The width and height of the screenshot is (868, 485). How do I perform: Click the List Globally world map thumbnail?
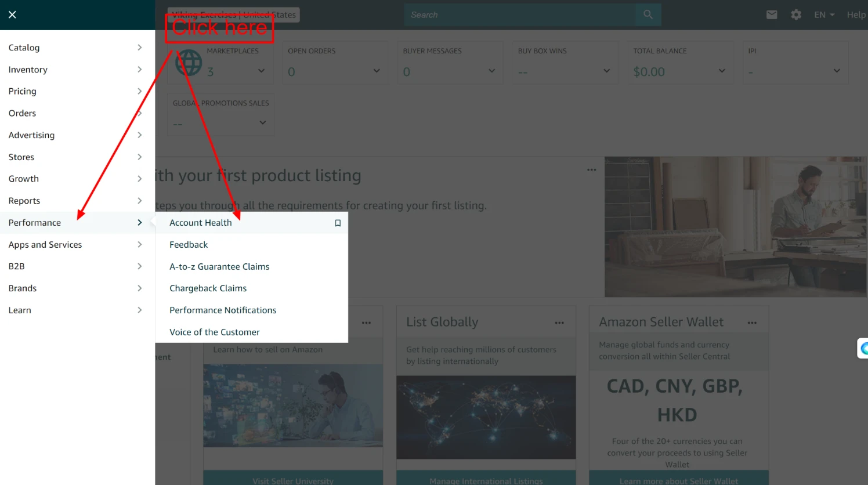[x=486, y=417]
